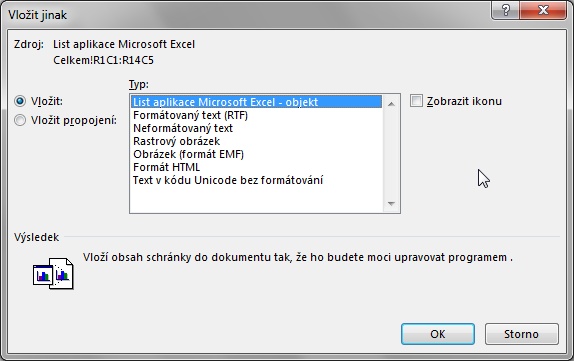Select the Vložit propojení radio button
The width and height of the screenshot is (574, 361).
(x=20, y=120)
